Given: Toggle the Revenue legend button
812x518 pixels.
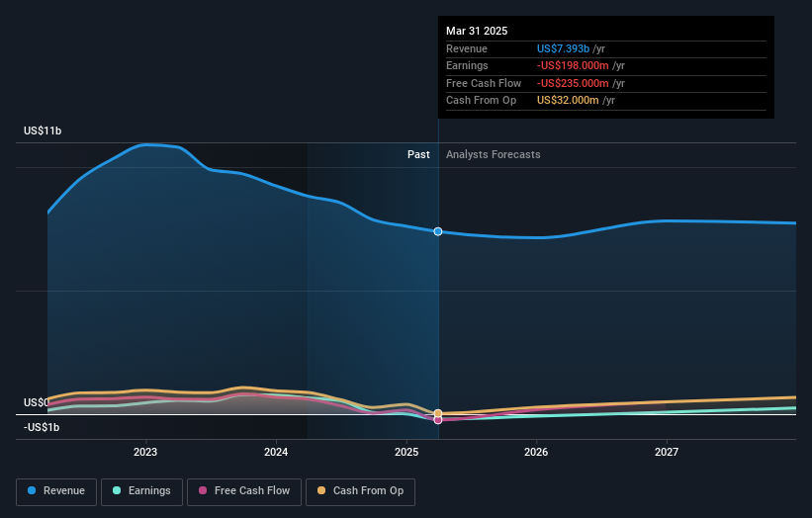Looking at the screenshot, I should tap(56, 491).
